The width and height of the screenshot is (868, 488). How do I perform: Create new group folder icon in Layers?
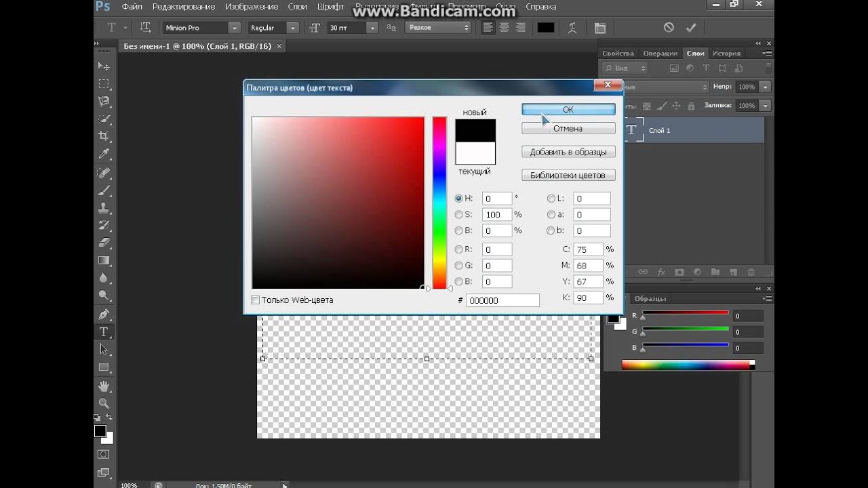(715, 272)
